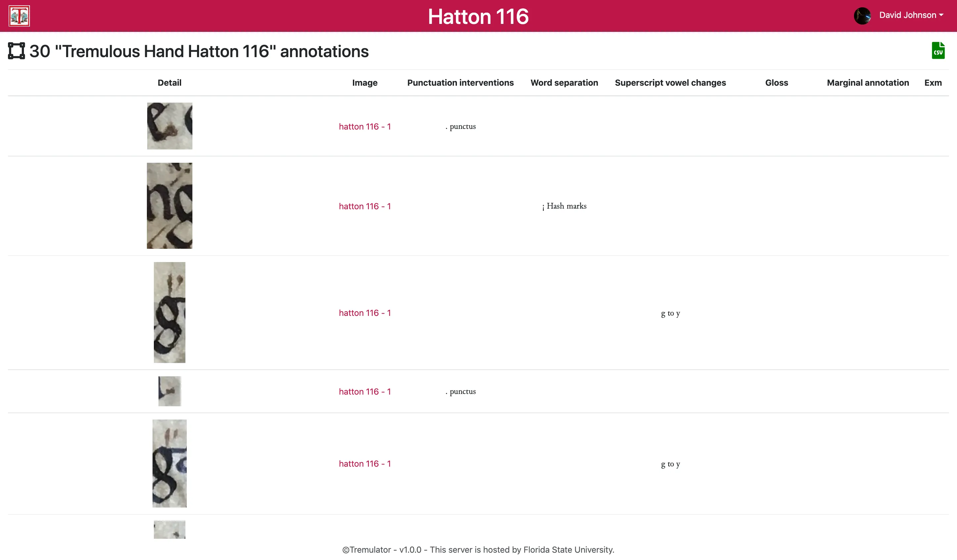957x560 pixels.
Task: Click the first punctus detail thumbnail
Action: click(169, 126)
